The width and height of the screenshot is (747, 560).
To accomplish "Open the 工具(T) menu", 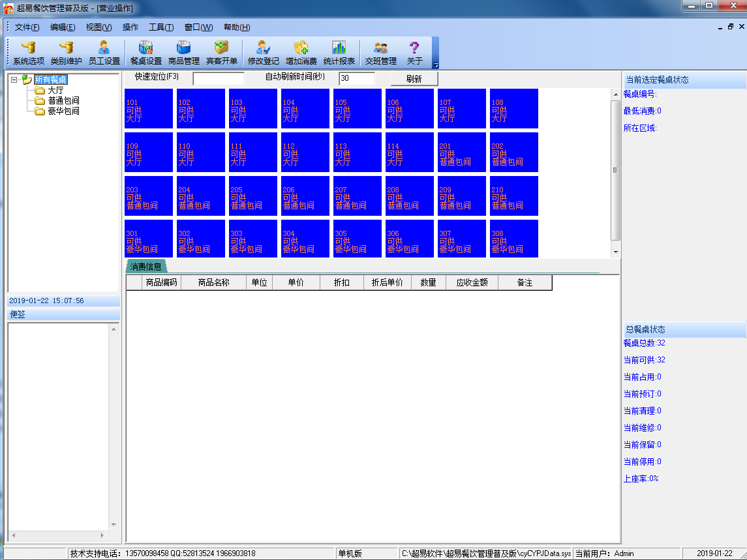I will [160, 27].
